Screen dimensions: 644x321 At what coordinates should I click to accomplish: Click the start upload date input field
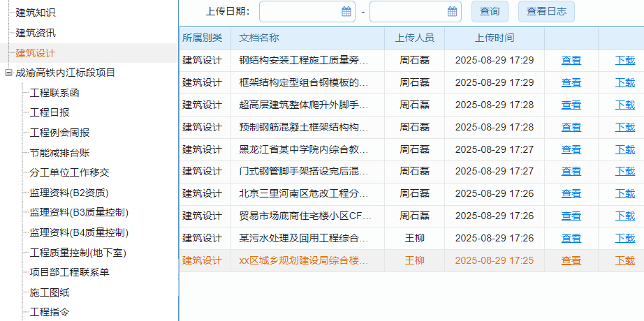[x=300, y=11]
